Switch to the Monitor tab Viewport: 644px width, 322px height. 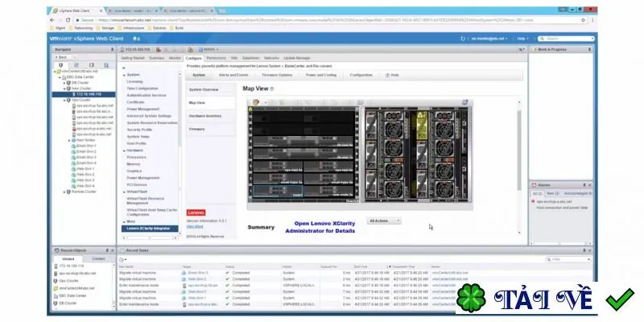pos(175,58)
